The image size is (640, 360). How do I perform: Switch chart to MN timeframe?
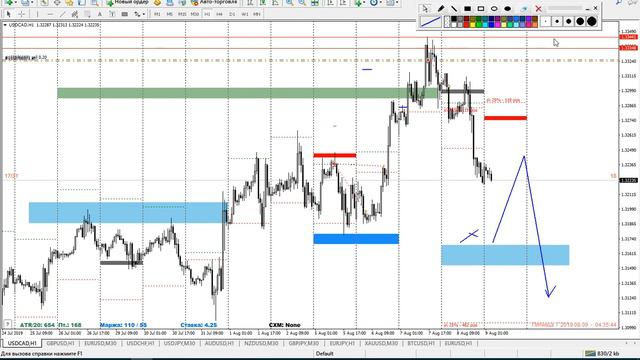click(x=257, y=14)
